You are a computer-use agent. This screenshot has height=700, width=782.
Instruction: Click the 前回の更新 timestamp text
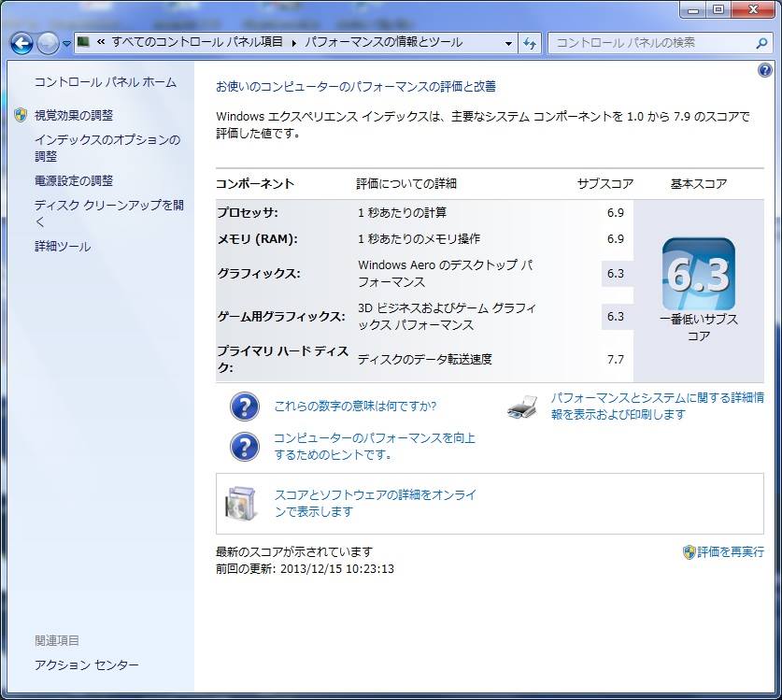(x=305, y=569)
